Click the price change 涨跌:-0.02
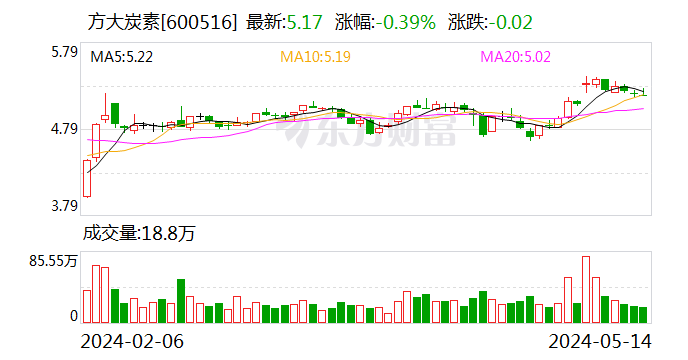688x360 pixels. click(x=490, y=22)
